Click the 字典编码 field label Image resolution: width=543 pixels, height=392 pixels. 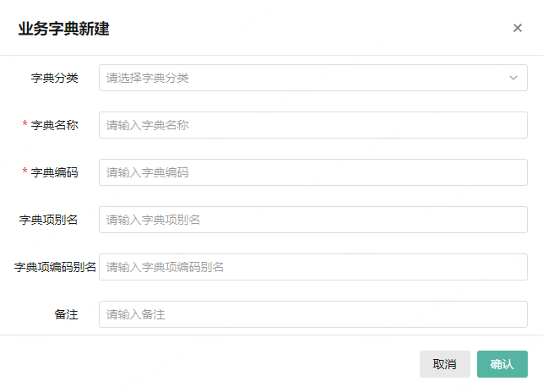55,172
